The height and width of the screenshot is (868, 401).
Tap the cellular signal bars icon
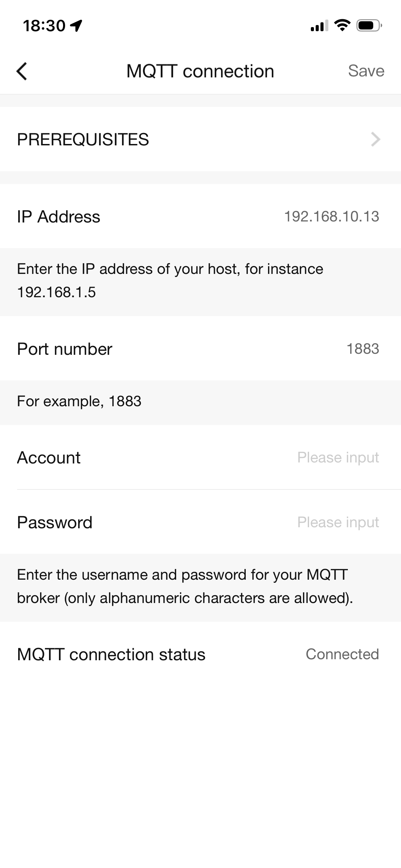point(319,26)
